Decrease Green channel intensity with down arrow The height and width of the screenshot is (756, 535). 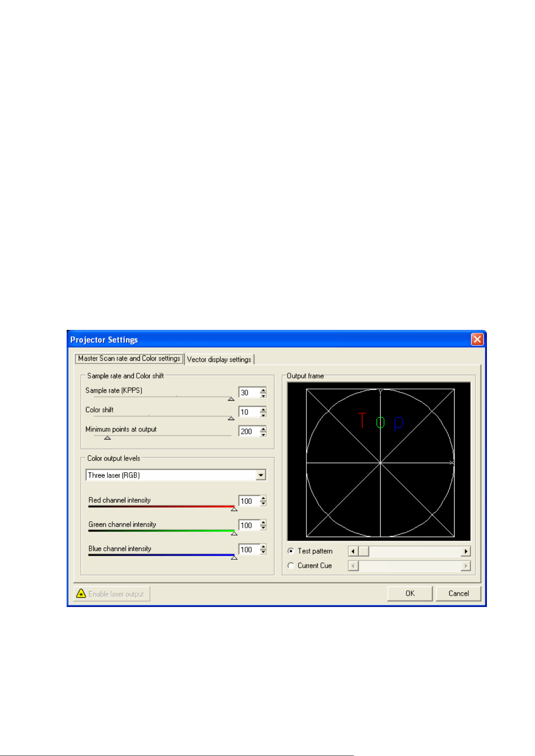click(263, 528)
